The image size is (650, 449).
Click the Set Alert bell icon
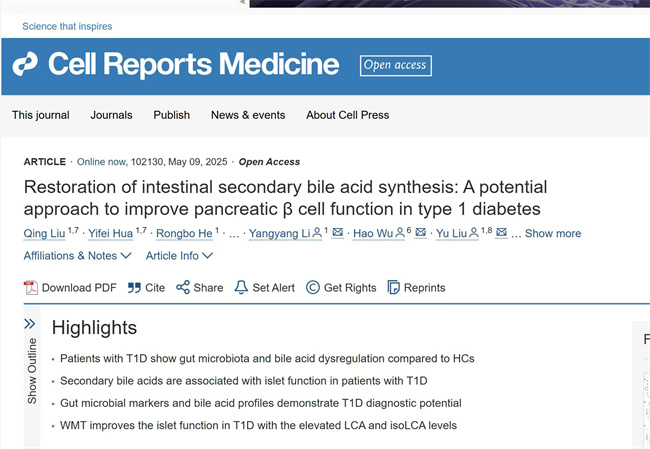click(241, 288)
